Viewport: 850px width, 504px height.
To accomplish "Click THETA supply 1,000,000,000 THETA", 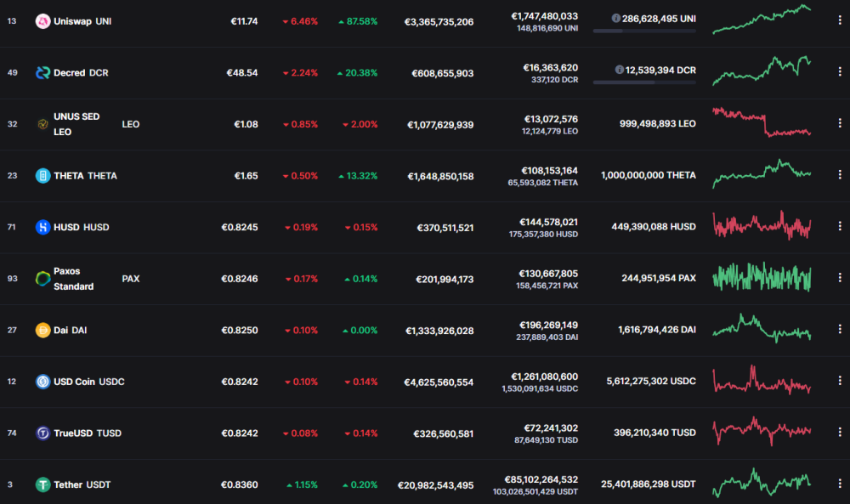I will (x=649, y=175).
